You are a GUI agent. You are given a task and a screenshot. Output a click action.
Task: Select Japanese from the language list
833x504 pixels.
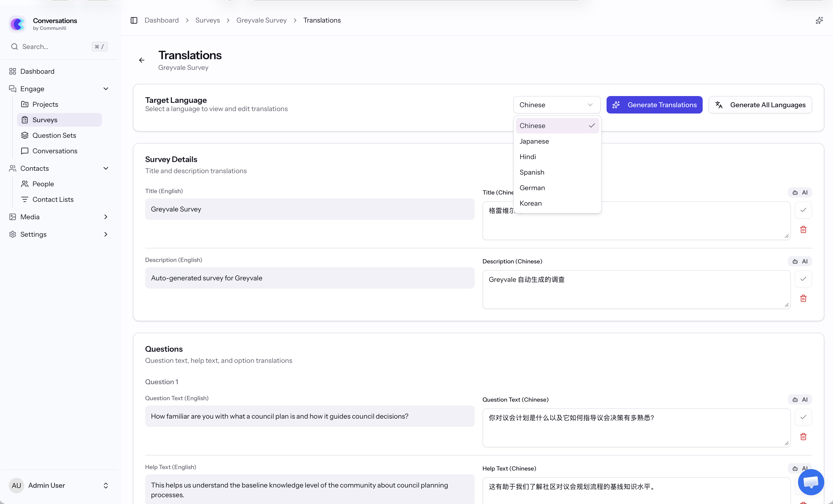coord(534,141)
